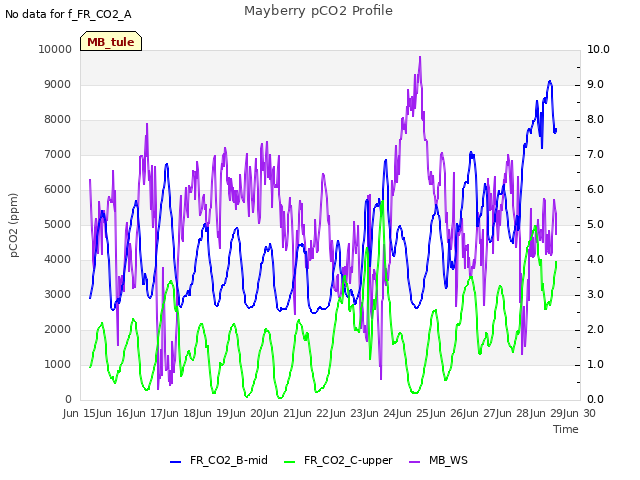The image size is (640, 480).
Task: Click the 8000 left axis tick label
Action: pos(58,120)
